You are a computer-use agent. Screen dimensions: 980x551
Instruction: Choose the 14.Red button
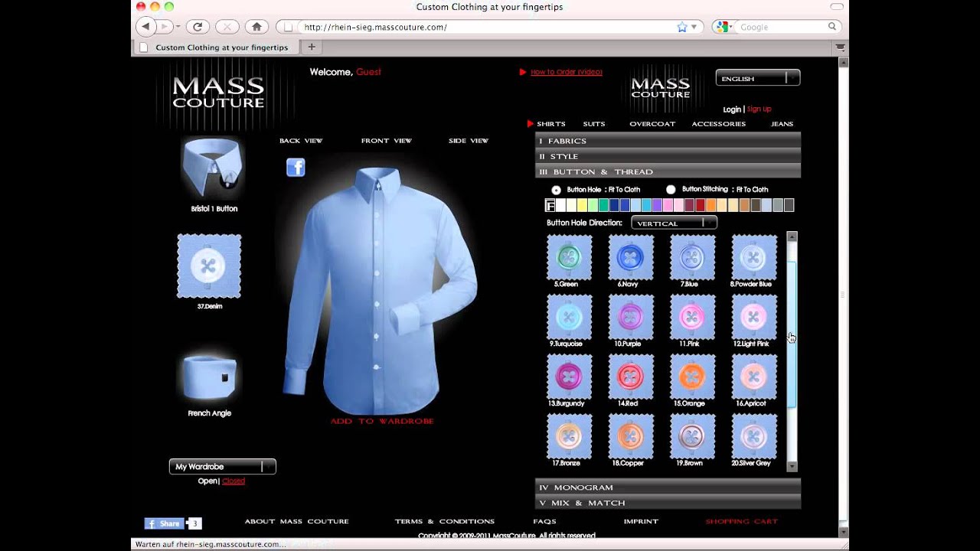coord(631,377)
